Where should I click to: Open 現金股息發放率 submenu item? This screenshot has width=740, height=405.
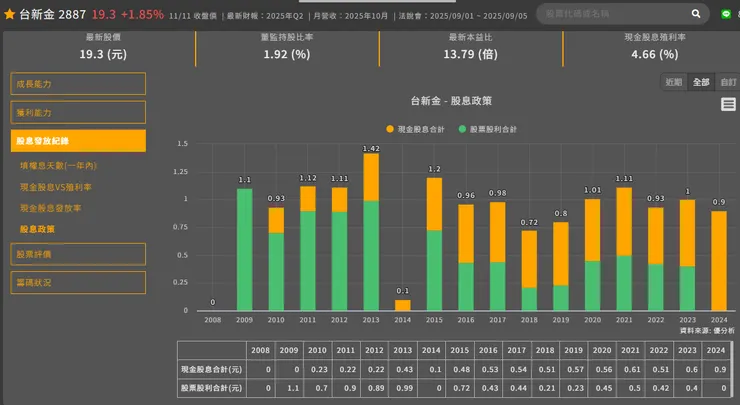(50, 208)
